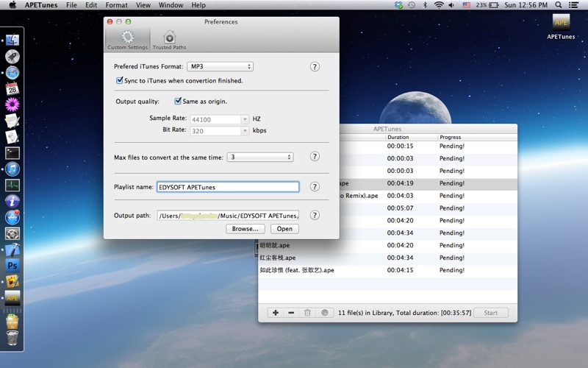
Task: Uncheck Sync to iTunes when conversion finished
Action: click(x=120, y=81)
